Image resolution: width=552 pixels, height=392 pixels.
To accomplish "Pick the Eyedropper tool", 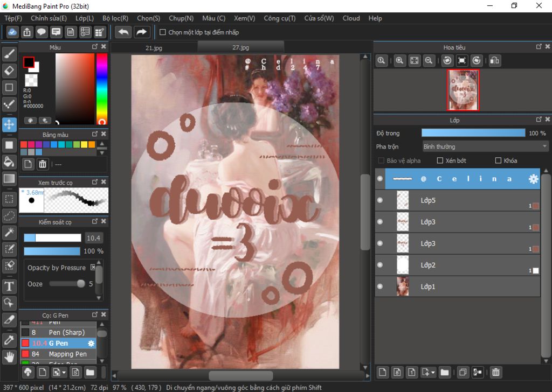I will click(x=9, y=340).
